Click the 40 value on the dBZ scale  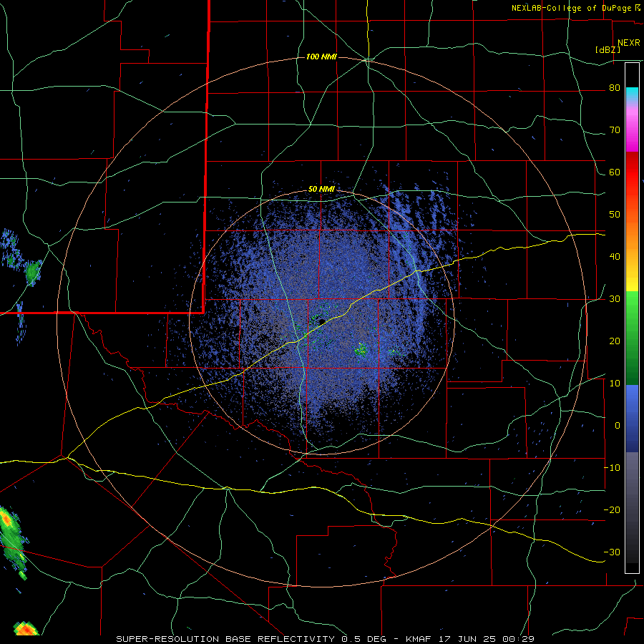coord(615,257)
